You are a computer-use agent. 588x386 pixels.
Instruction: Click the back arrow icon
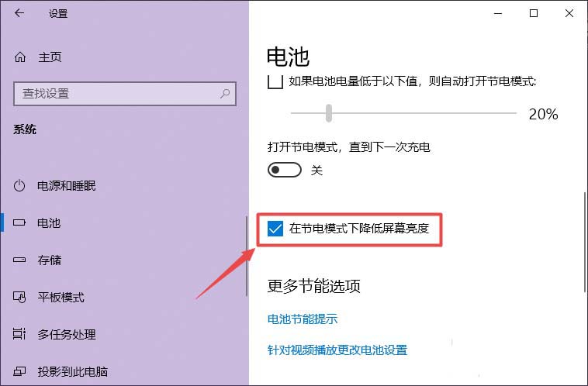19,13
